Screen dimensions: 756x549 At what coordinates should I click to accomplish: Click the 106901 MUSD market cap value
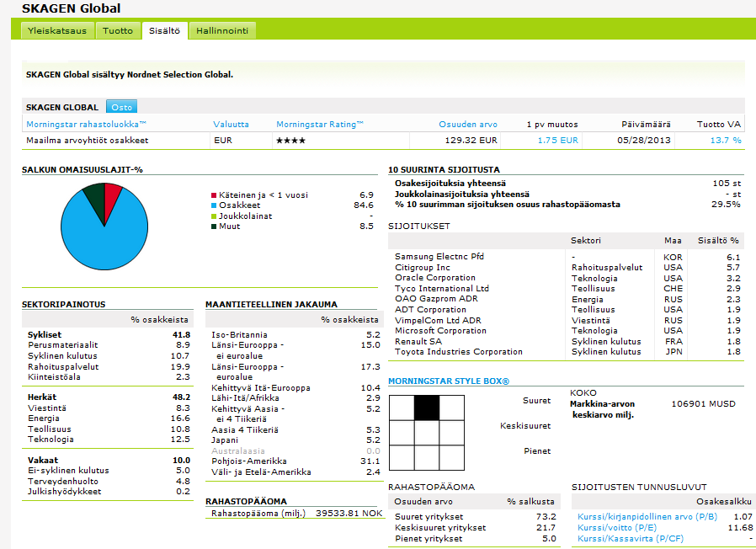coord(704,404)
